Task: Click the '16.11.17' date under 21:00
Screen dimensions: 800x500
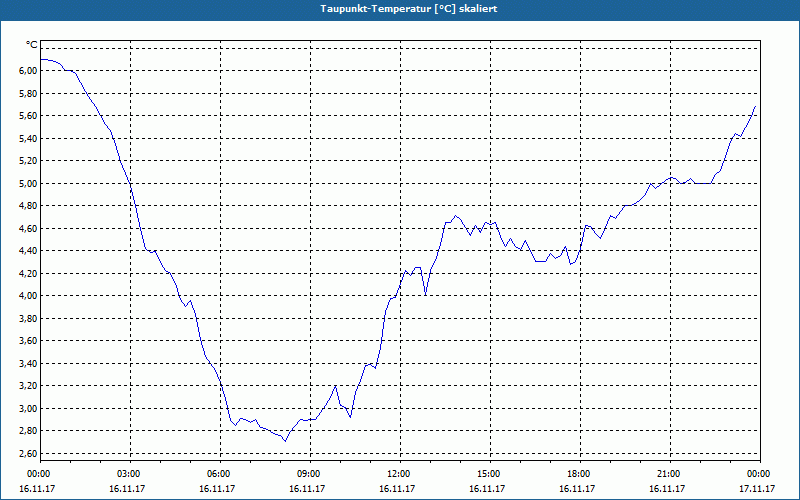Action: tap(667, 489)
